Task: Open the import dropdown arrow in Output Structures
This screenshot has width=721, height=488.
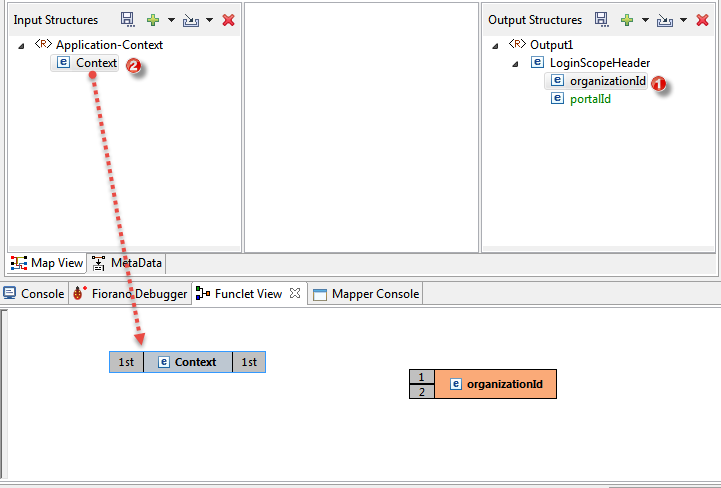Action: (x=684, y=20)
